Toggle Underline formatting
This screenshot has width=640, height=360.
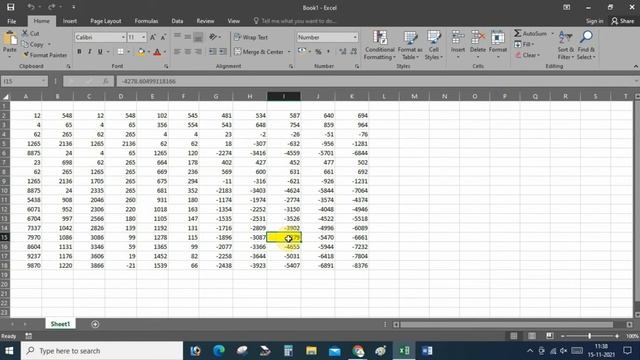(x=100, y=52)
